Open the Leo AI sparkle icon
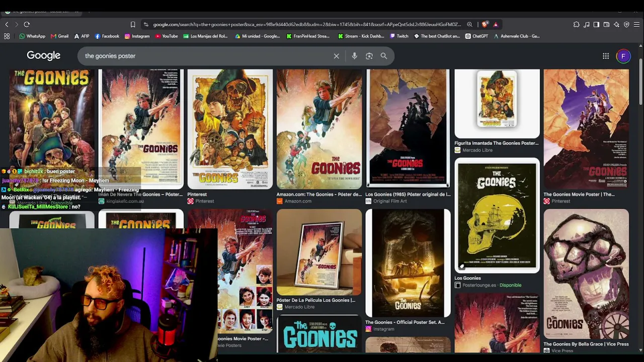644x362 pixels. (x=616, y=24)
